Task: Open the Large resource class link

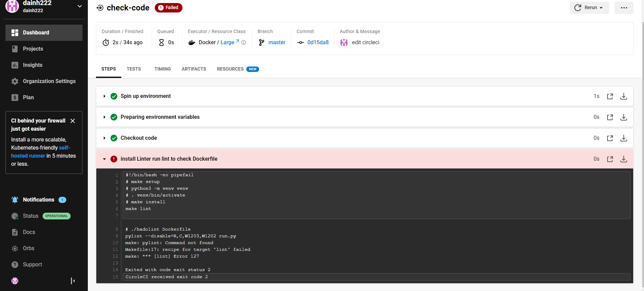Action: pyautogui.click(x=230, y=42)
